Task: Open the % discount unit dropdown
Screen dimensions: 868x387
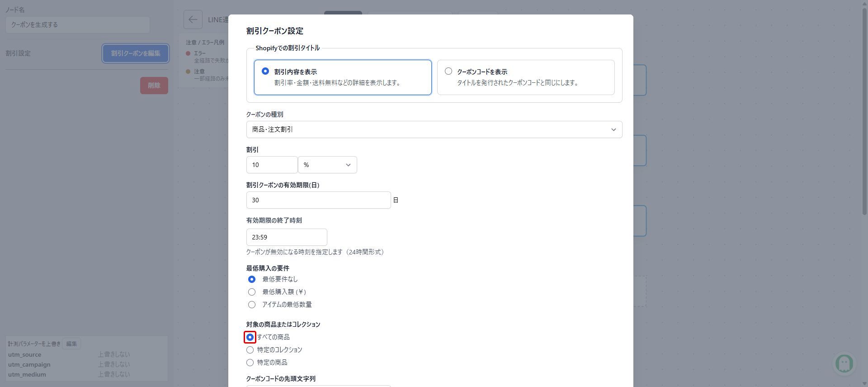Action: coord(327,165)
